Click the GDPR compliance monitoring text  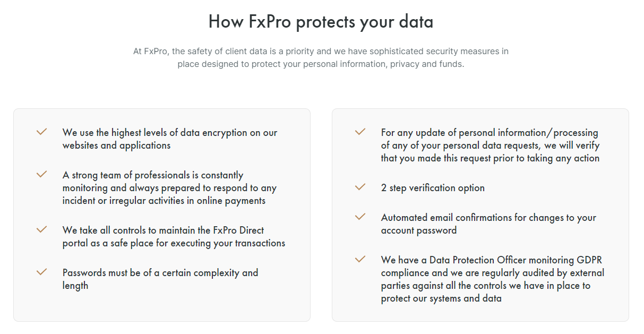492,279
